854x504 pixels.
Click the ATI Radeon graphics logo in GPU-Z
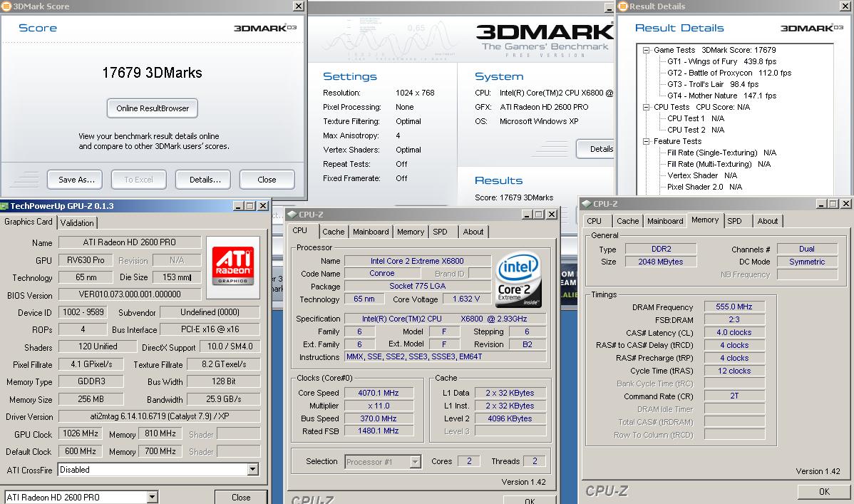click(x=233, y=267)
